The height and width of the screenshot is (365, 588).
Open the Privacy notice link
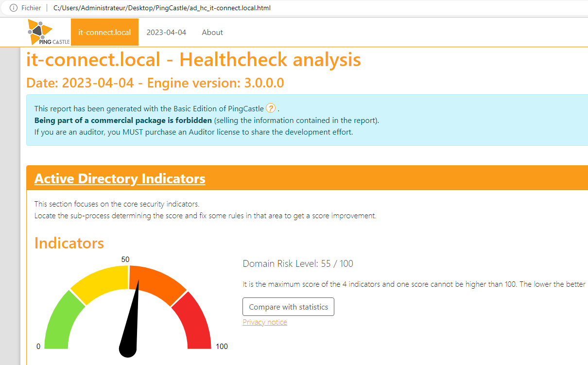(265, 322)
